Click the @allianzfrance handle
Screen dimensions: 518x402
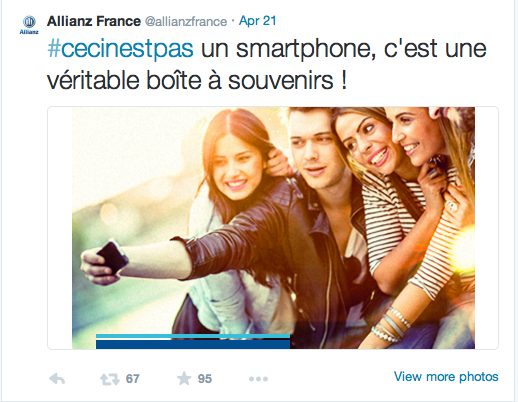point(186,22)
